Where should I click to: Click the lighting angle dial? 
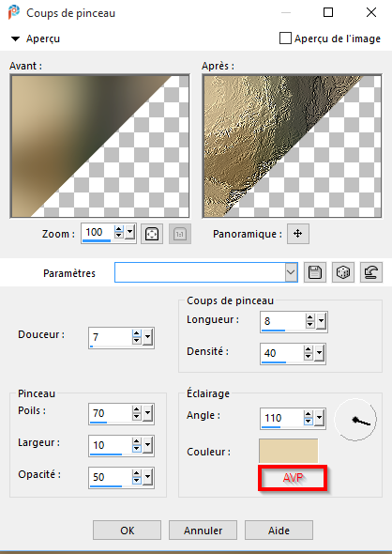(x=355, y=420)
